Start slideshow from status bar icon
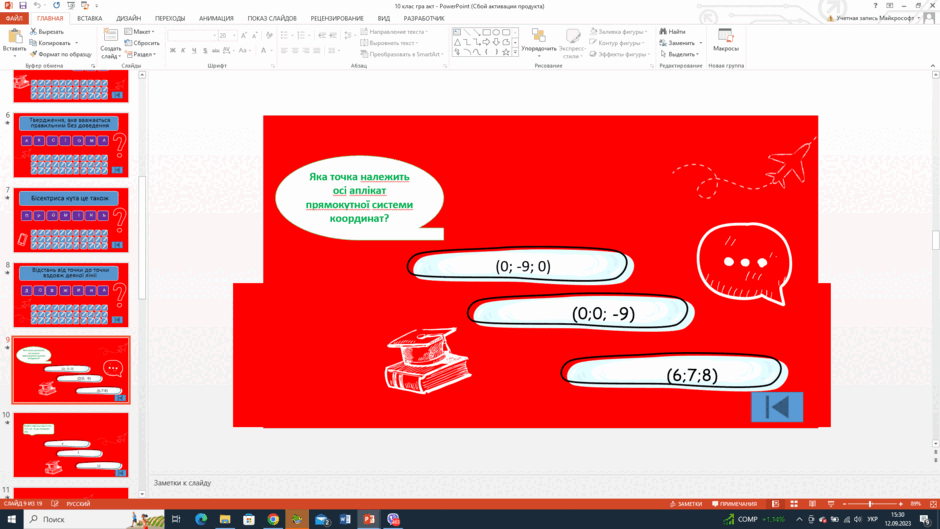Screen dimensions: 940x529 point(830,504)
